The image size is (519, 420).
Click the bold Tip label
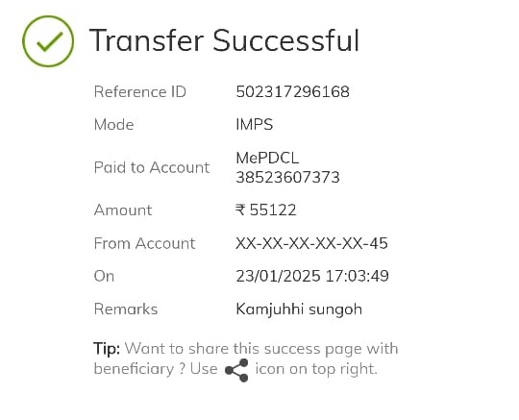click(107, 349)
